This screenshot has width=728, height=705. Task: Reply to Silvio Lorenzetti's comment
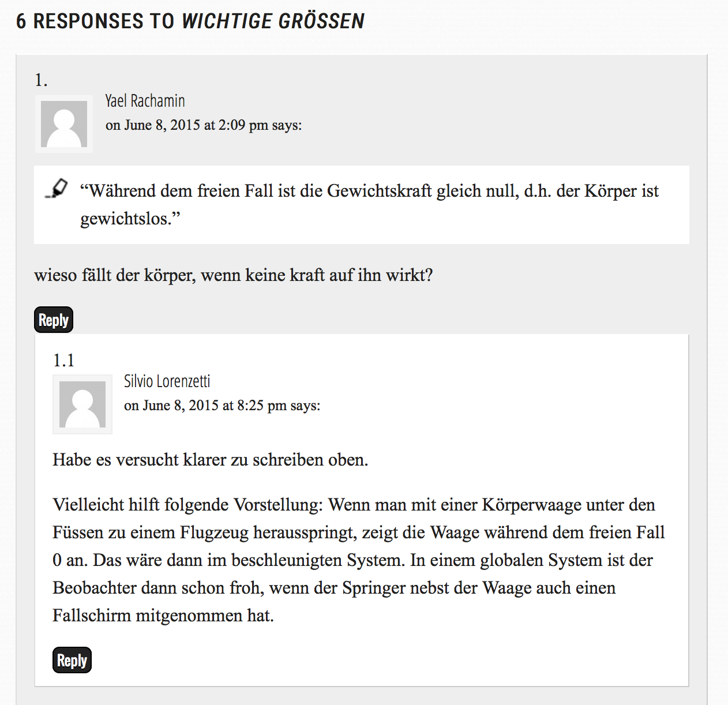(x=72, y=660)
